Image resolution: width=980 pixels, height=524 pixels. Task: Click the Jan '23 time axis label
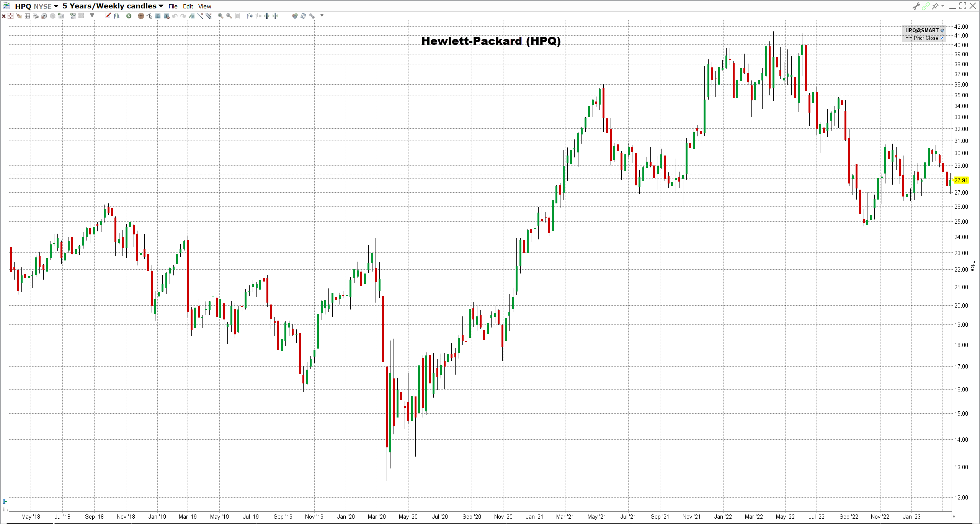(911, 516)
